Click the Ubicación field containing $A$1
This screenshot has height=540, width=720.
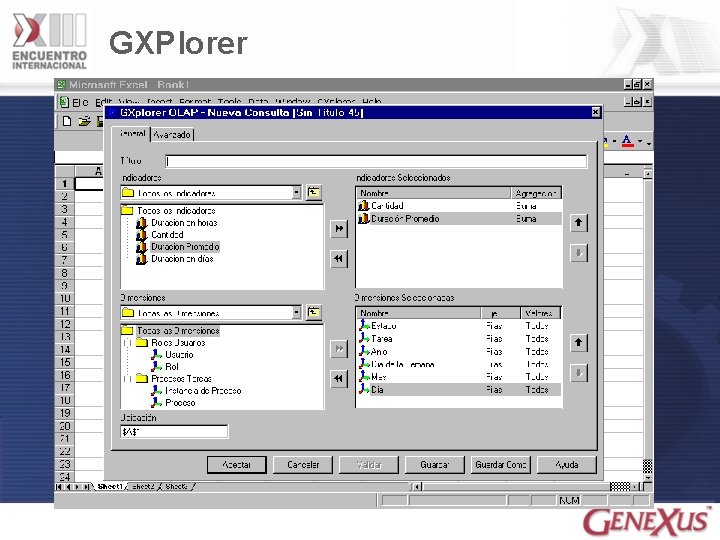point(174,432)
